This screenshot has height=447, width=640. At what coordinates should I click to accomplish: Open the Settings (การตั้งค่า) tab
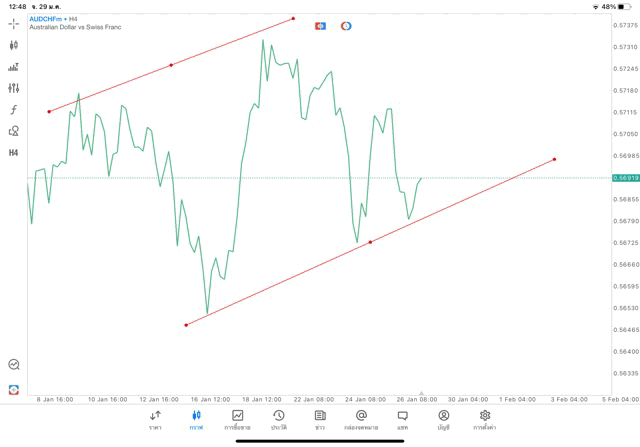(485, 420)
